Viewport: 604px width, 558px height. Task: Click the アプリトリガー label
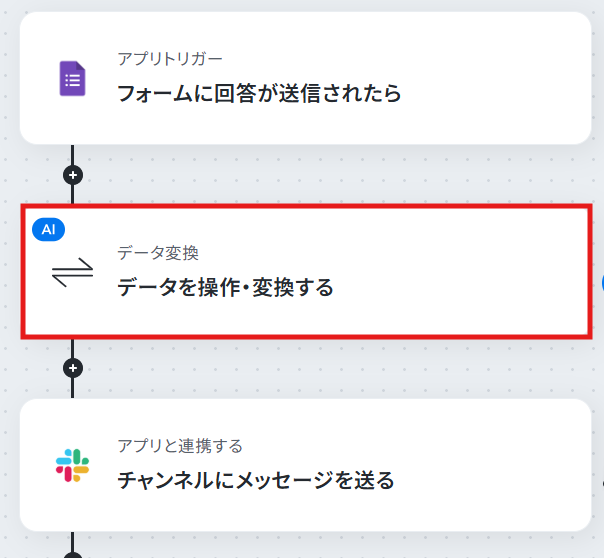click(x=170, y=59)
